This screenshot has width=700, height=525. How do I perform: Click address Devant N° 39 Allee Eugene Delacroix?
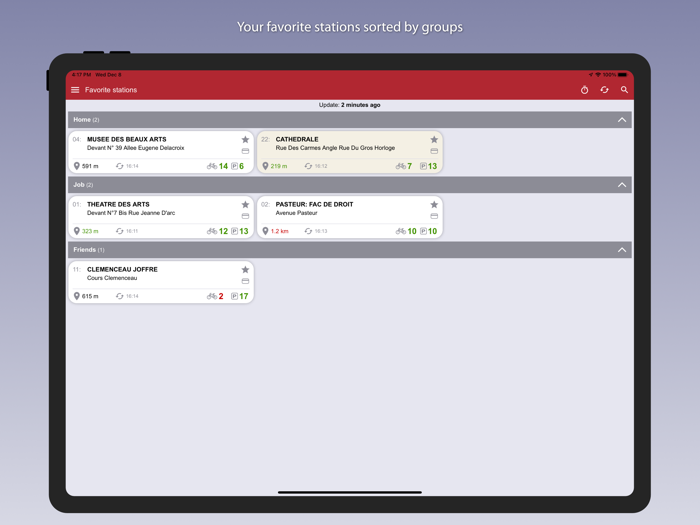click(135, 148)
